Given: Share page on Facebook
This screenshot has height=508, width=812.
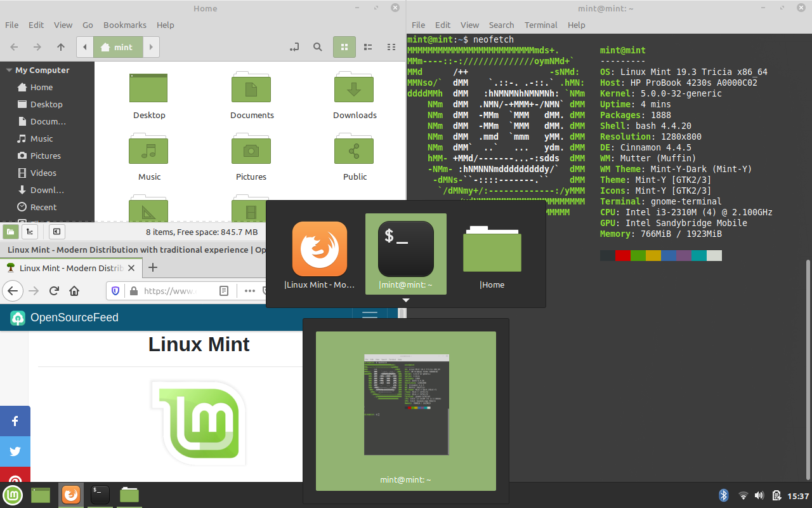Looking at the screenshot, I should (x=15, y=421).
